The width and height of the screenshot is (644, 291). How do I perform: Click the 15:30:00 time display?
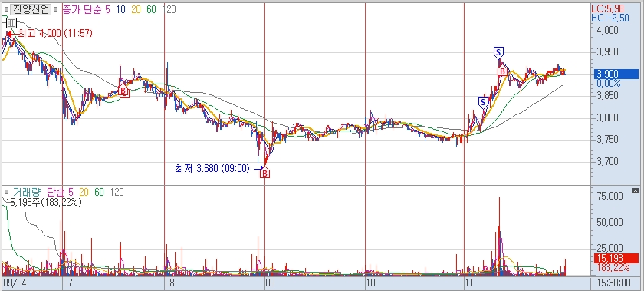pos(614,283)
